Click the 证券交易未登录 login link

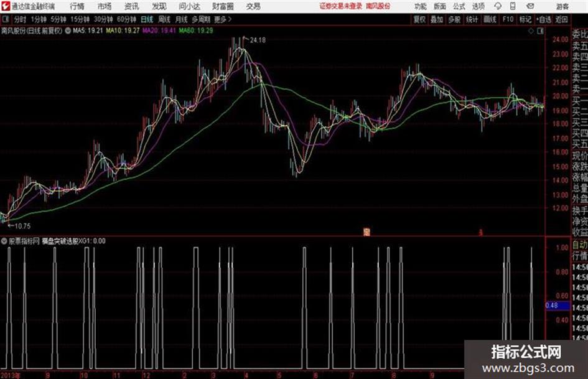point(341,6)
